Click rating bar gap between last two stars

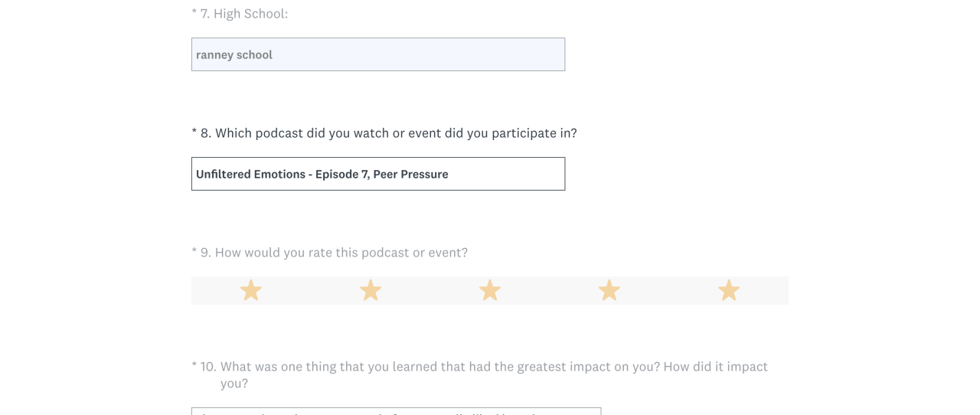pyautogui.click(x=669, y=290)
